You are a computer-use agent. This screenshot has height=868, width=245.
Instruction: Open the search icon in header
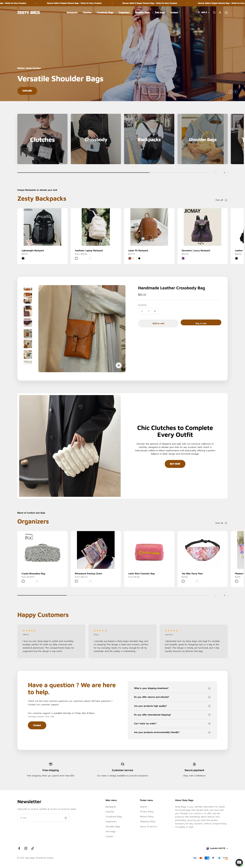tap(214, 12)
